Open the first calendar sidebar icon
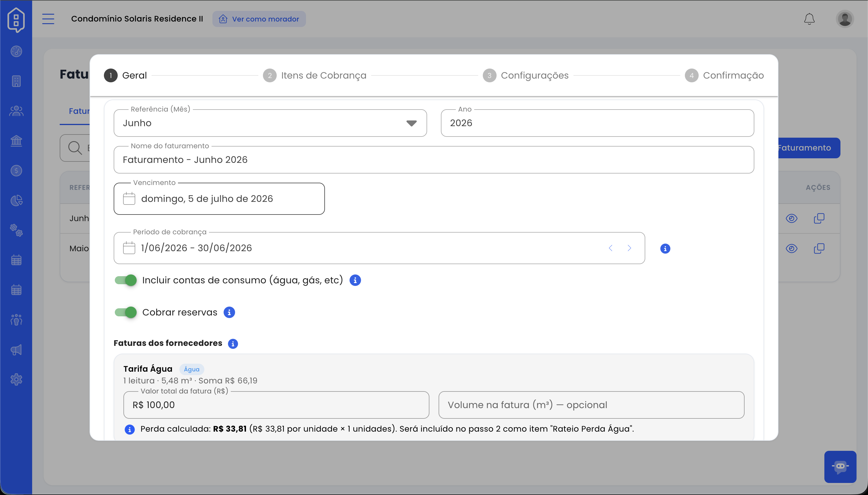 16,260
